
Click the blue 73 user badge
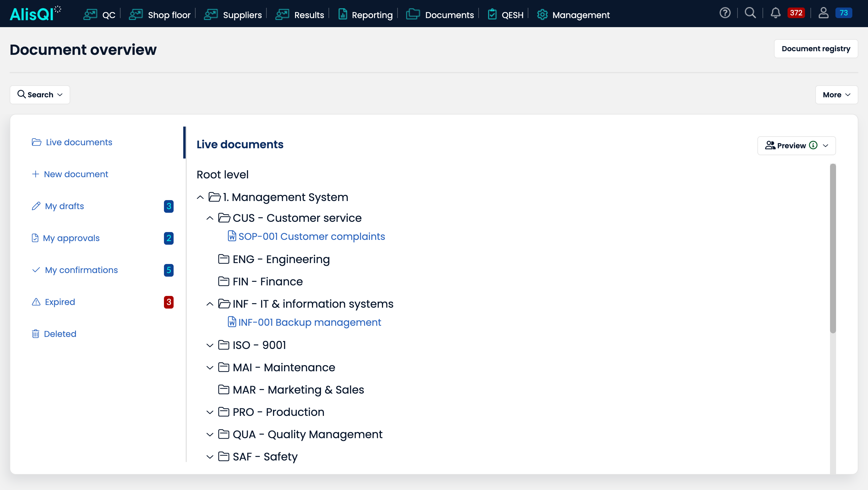(843, 13)
